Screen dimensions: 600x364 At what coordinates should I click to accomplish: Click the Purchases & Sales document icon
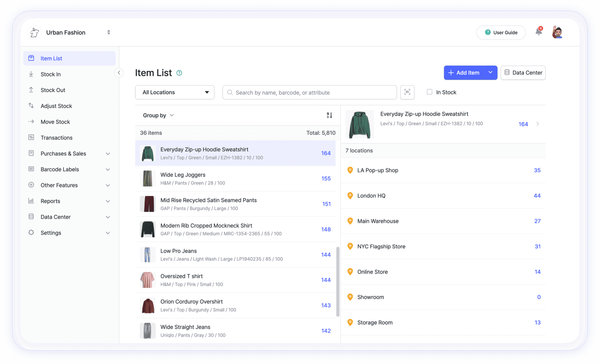(31, 153)
